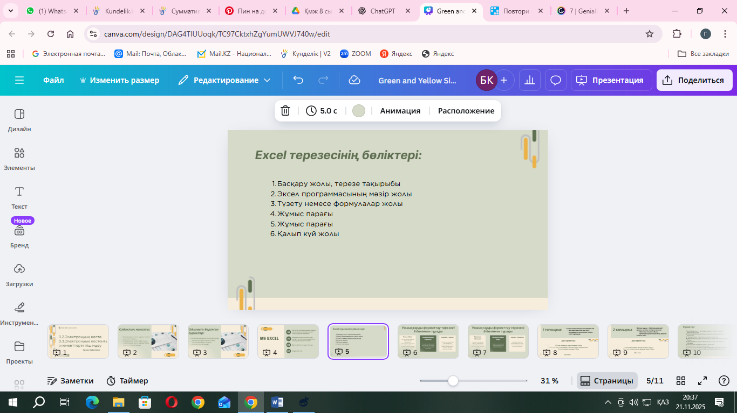The height and width of the screenshot is (413, 737).
Task: Open the Расположение position option
Action: pyautogui.click(x=466, y=111)
